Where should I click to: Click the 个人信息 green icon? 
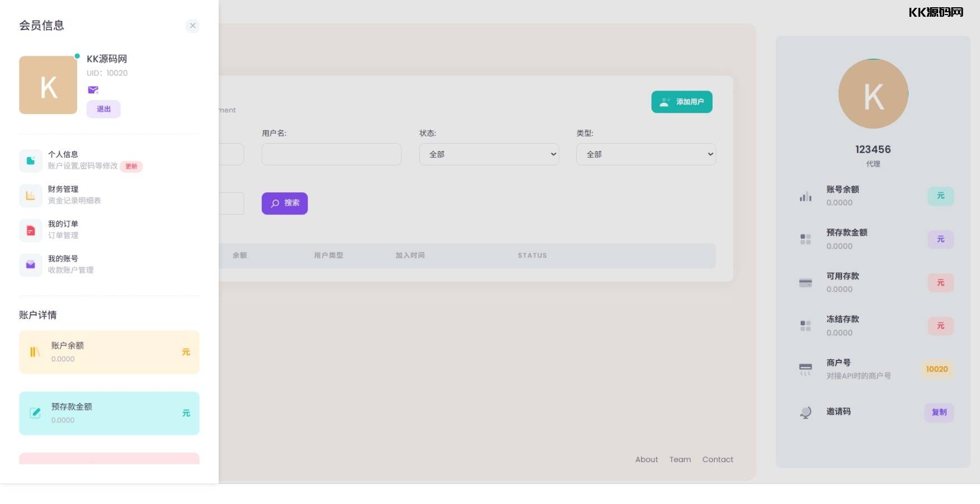coord(31,161)
